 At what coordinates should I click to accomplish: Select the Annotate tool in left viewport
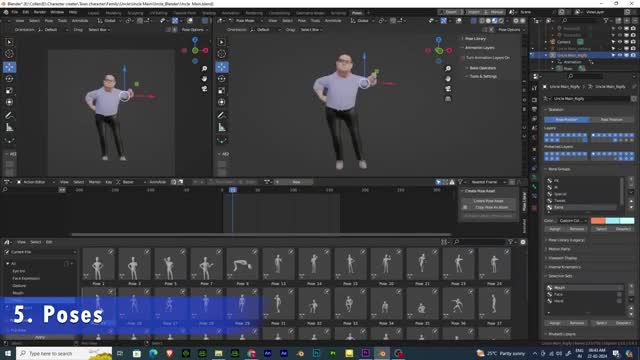[x=9, y=116]
